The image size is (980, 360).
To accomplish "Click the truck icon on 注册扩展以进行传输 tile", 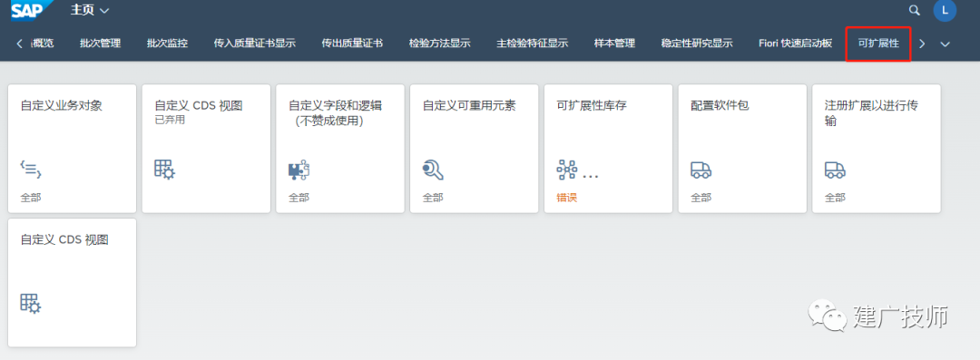I will click(x=835, y=170).
